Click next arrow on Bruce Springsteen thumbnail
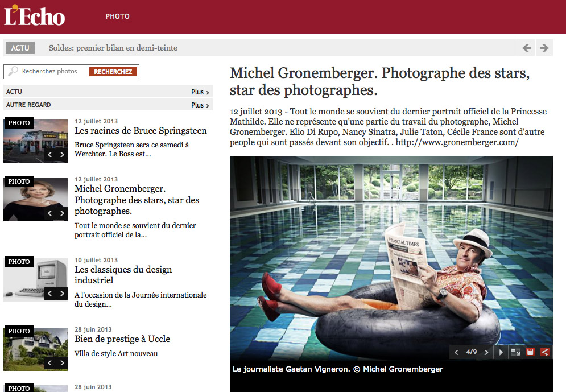 pos(62,155)
